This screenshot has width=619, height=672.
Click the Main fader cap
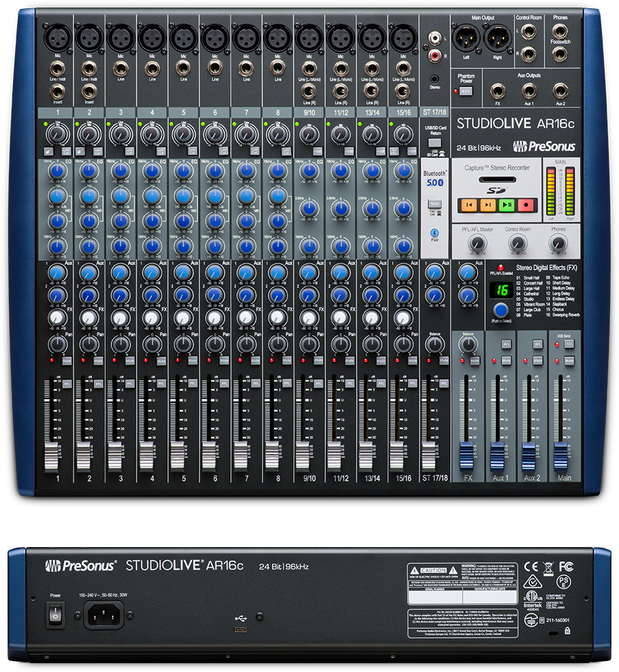coord(562,453)
